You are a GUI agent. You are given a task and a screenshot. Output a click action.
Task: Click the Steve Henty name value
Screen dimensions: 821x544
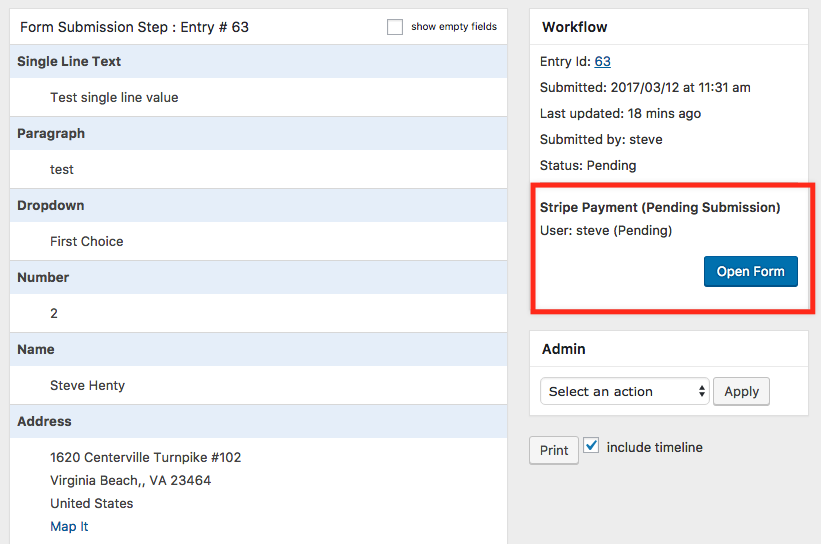click(87, 385)
